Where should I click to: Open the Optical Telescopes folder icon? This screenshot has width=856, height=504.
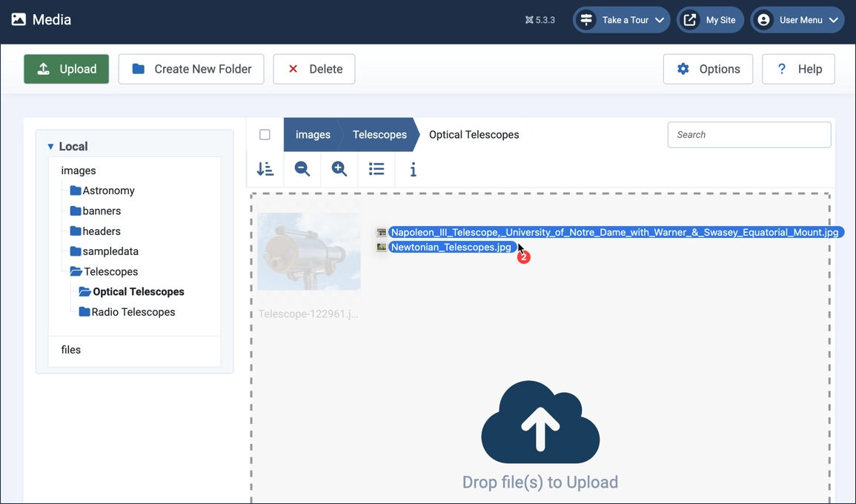click(85, 292)
